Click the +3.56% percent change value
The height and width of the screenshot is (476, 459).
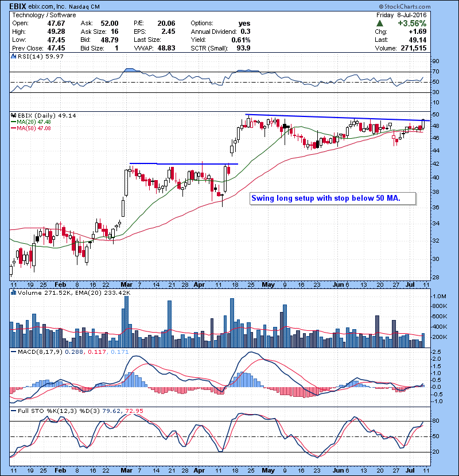click(x=412, y=24)
